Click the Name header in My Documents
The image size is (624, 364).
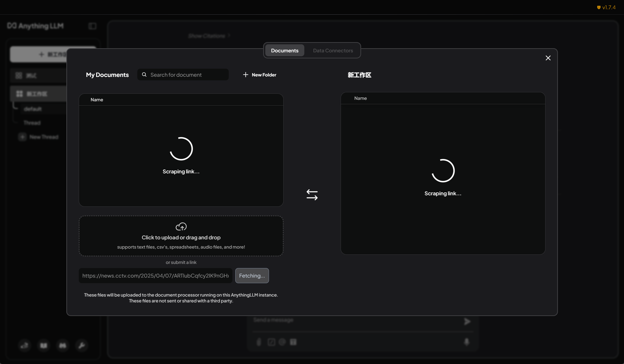click(x=97, y=100)
